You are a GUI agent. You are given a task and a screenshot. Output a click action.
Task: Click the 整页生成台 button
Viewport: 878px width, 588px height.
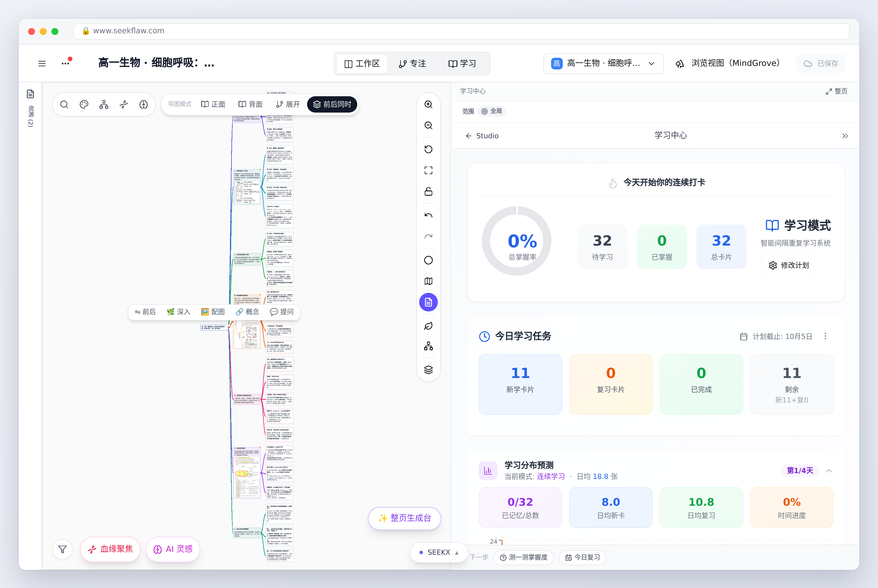[x=405, y=518]
